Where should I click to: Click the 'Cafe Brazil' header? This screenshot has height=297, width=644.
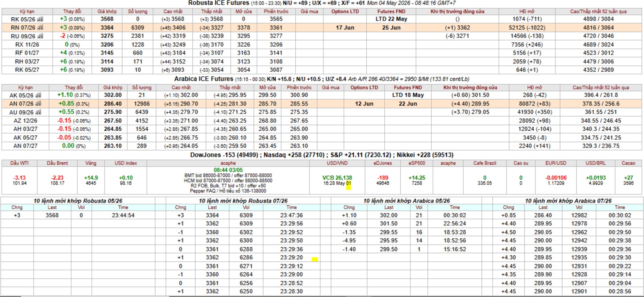[485, 163]
